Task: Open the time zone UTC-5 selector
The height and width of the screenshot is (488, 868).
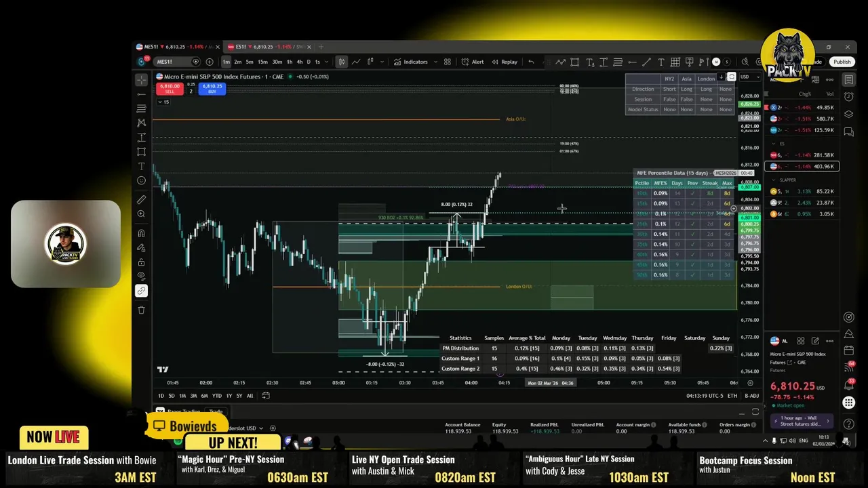Action: pyautogui.click(x=705, y=396)
